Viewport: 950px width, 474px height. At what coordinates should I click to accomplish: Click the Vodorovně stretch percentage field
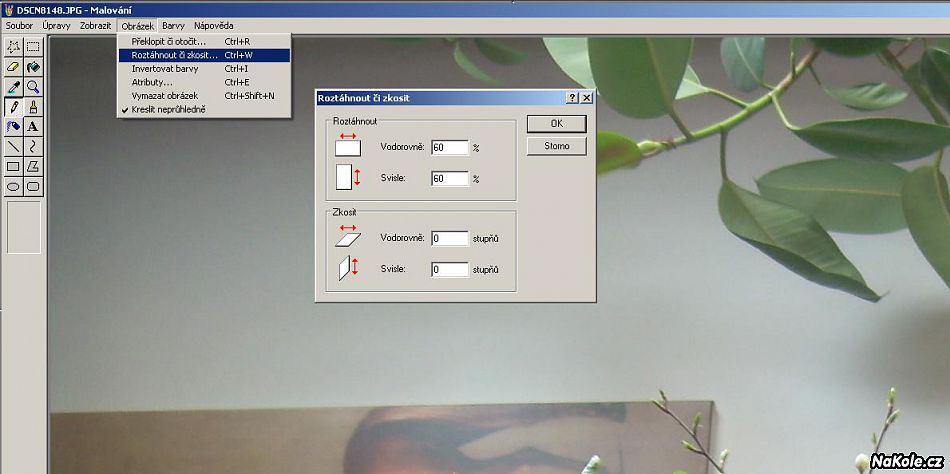[449, 147]
